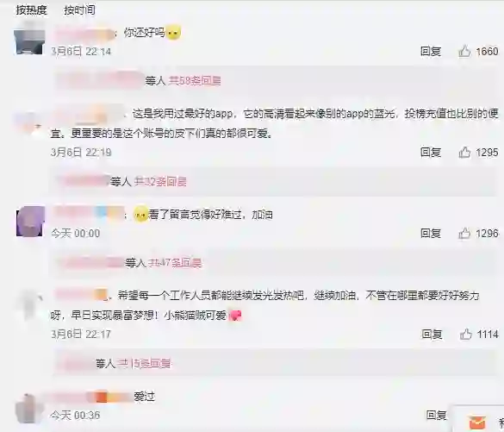The height and width of the screenshot is (432, 504).
Task: Click the orange envelope message icon
Action: tap(477, 423)
